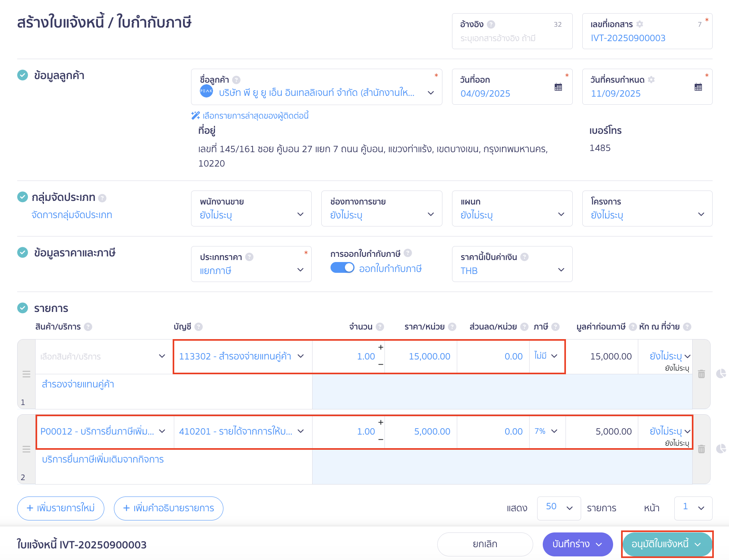Screen dimensions: 729x560
Task: Click help icon next to อ้างอิง
Action: [x=491, y=24]
